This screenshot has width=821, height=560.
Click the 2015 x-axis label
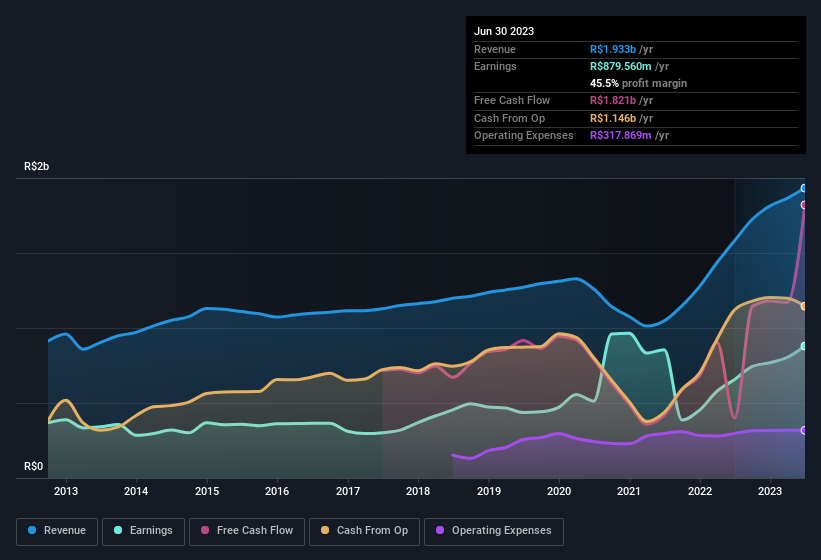point(207,491)
